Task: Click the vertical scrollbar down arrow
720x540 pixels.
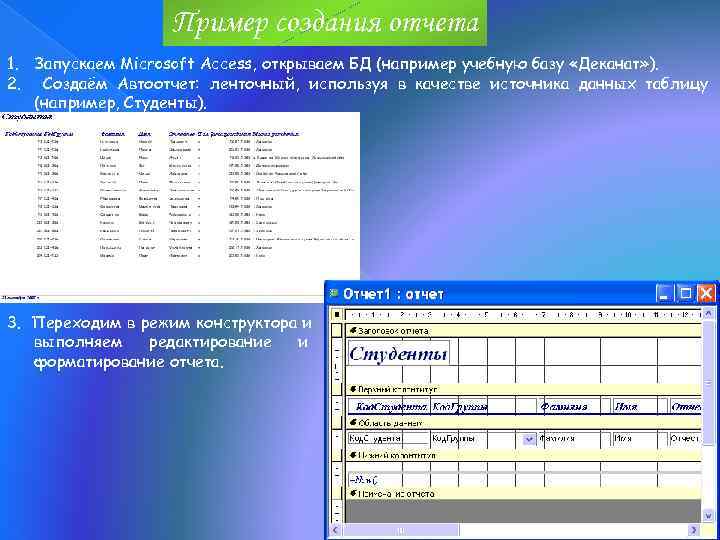Action: coord(708,517)
